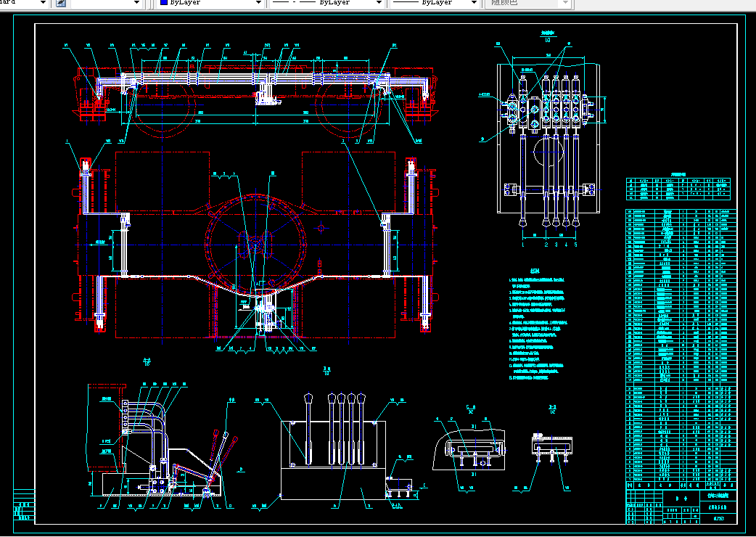This screenshot has width=756, height=537.
Task: Open the color control ByLayer dropdown arrow
Action: (x=259, y=3)
